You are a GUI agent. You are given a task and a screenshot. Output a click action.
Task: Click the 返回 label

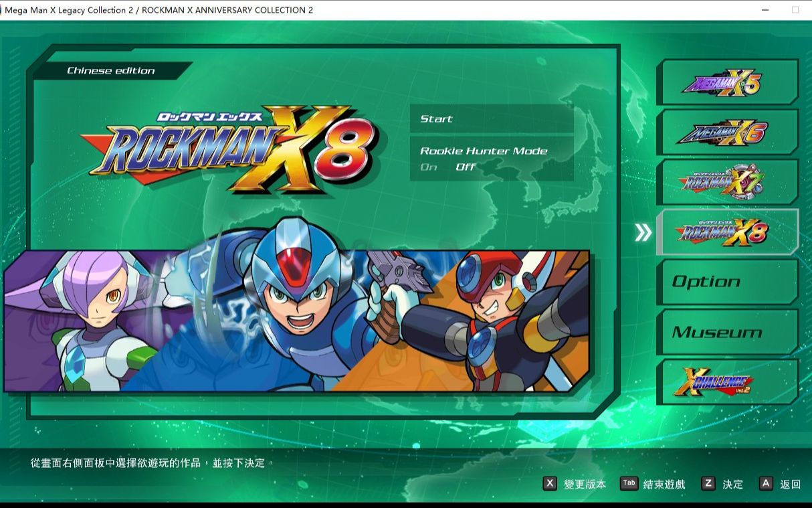[x=791, y=484]
